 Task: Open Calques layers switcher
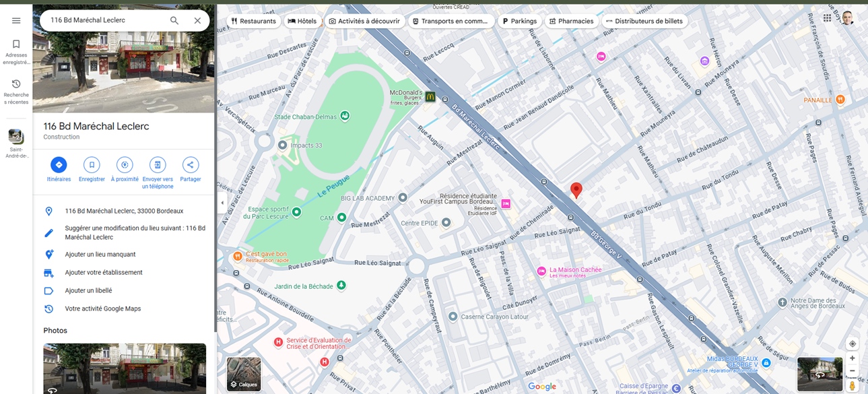[x=244, y=374]
